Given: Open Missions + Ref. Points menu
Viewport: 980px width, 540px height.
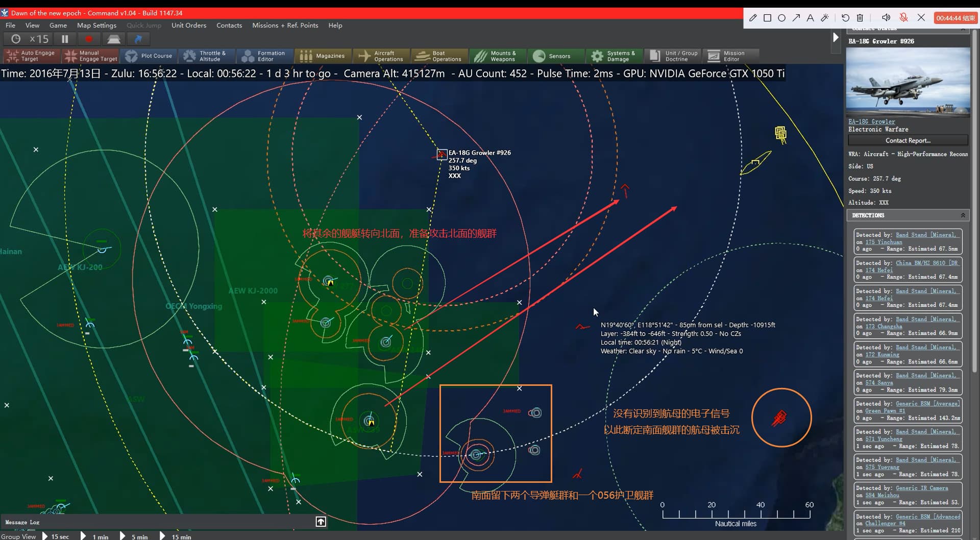Looking at the screenshot, I should (x=285, y=25).
